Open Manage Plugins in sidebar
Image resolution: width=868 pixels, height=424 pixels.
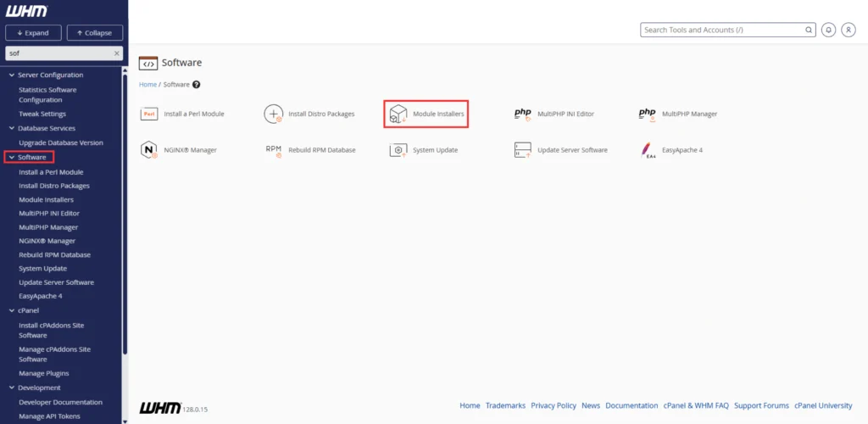pyautogui.click(x=44, y=374)
